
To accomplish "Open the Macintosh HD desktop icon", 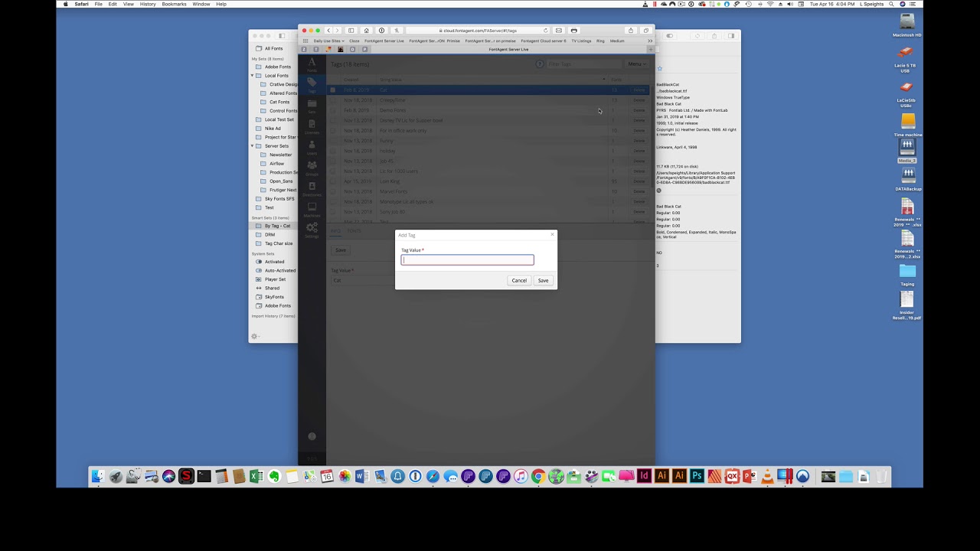I will tap(907, 25).
